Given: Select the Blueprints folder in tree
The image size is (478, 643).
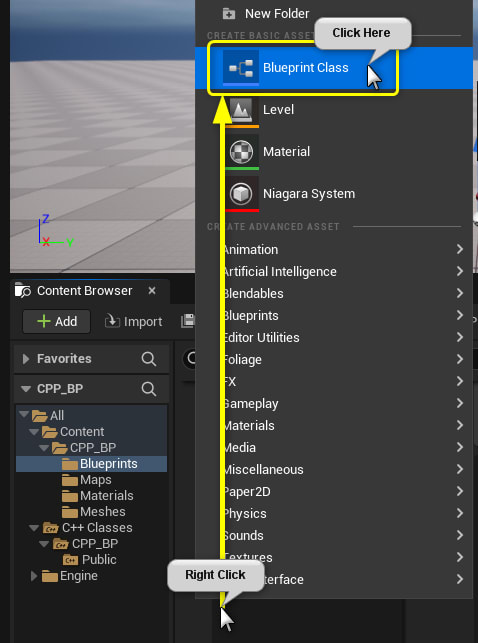Looking at the screenshot, I should pyautogui.click(x=91, y=464).
